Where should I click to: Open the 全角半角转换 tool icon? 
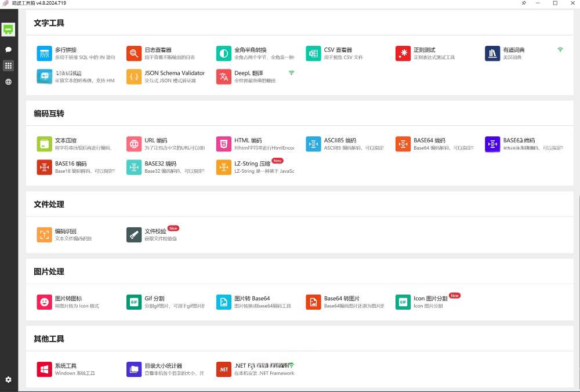point(223,53)
